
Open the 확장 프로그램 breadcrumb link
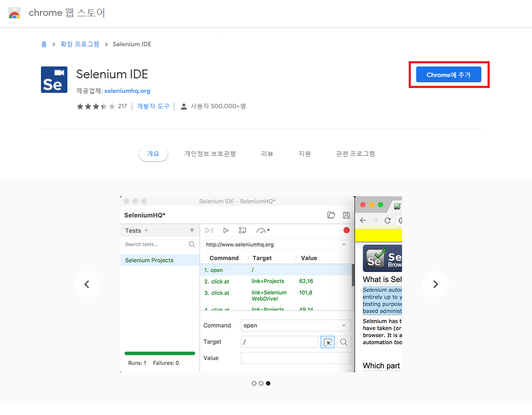coord(80,44)
